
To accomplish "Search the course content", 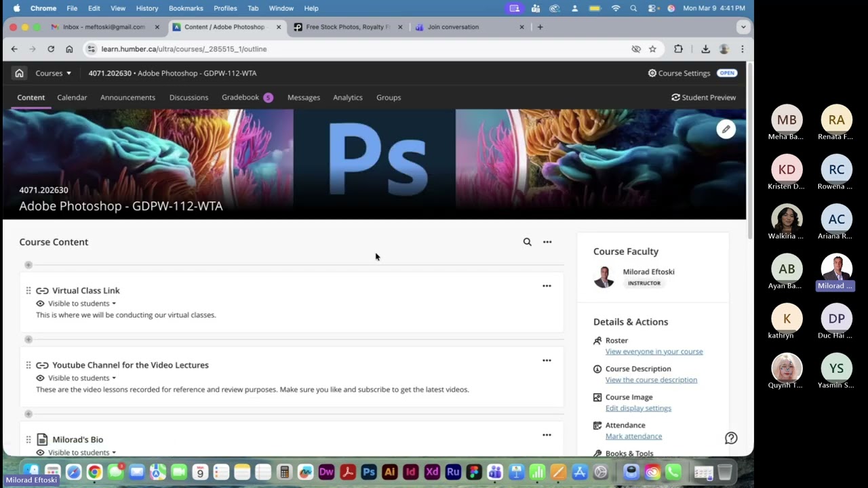I will 527,242.
